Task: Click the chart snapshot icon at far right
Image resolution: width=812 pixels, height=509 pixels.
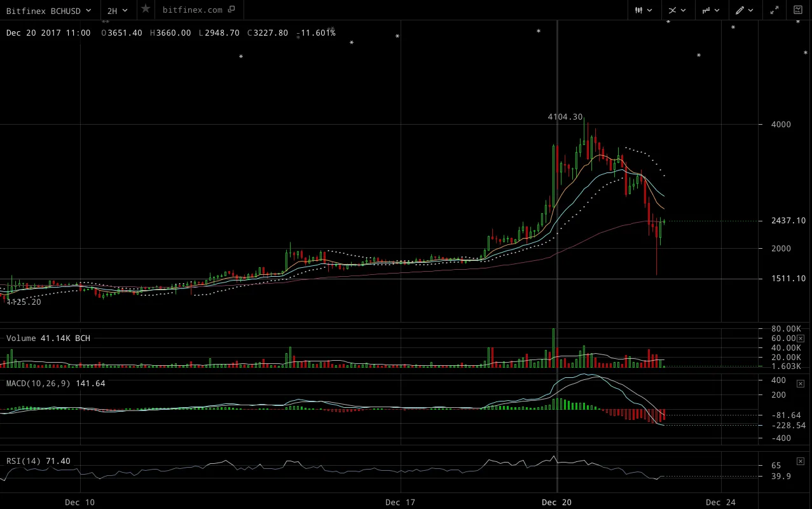Action: 798,10
